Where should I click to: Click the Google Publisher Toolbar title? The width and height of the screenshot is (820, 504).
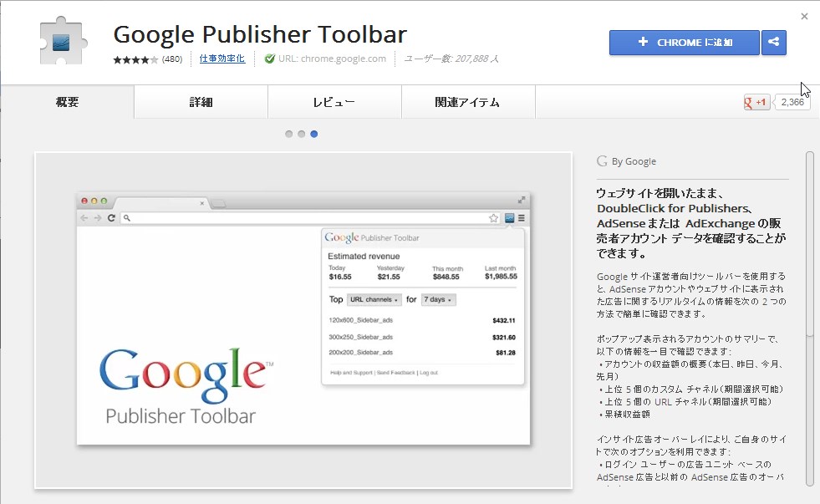point(260,34)
